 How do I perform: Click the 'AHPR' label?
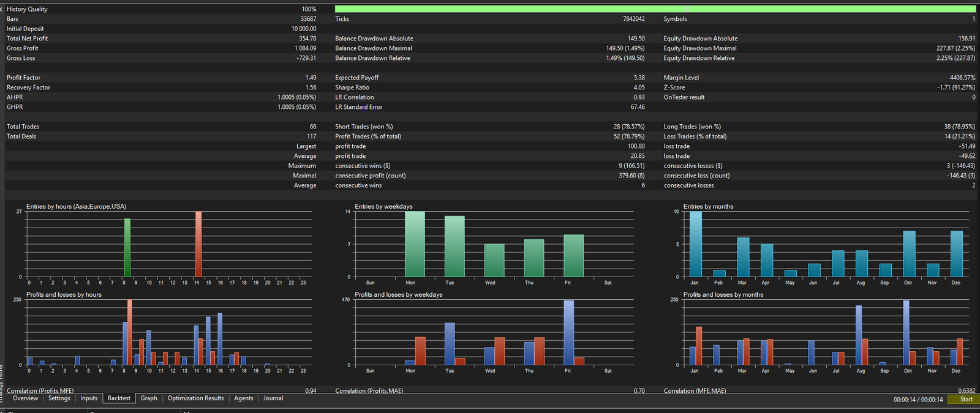(15, 97)
